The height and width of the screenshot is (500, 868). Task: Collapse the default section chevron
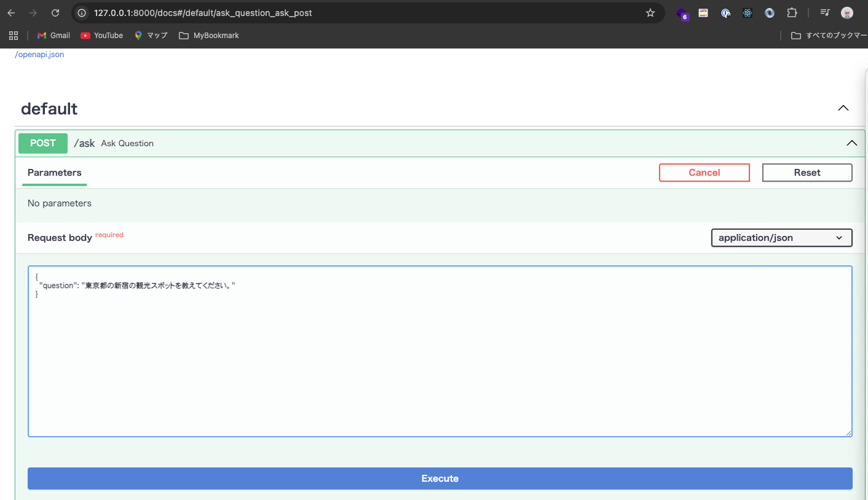(843, 108)
